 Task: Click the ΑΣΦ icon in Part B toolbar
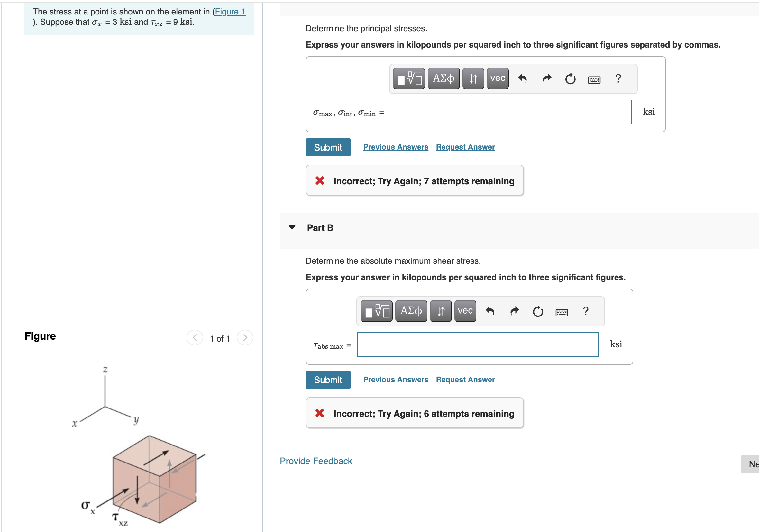411,311
